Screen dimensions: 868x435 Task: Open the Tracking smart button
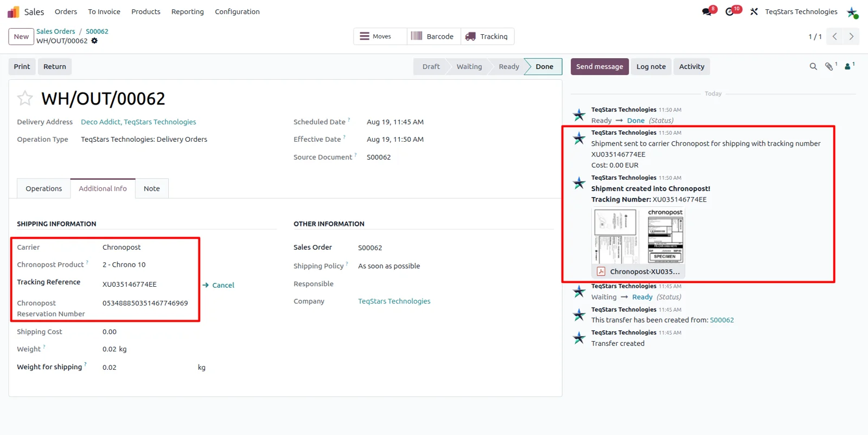[487, 36]
